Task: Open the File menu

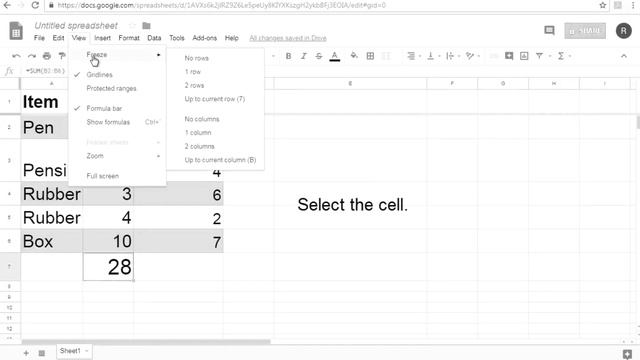Action: pyautogui.click(x=39, y=38)
